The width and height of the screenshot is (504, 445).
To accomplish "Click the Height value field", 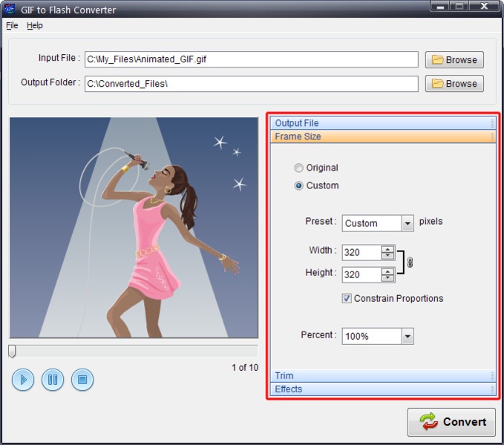I will coord(361,275).
